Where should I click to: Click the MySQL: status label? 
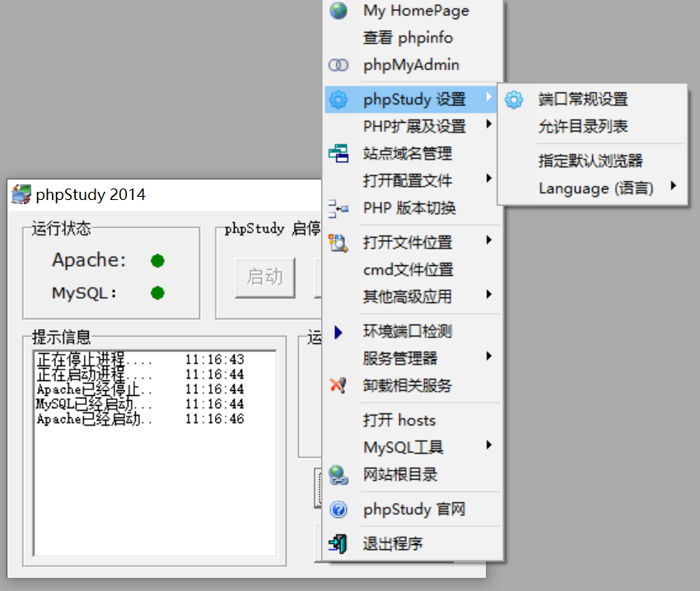click(84, 293)
